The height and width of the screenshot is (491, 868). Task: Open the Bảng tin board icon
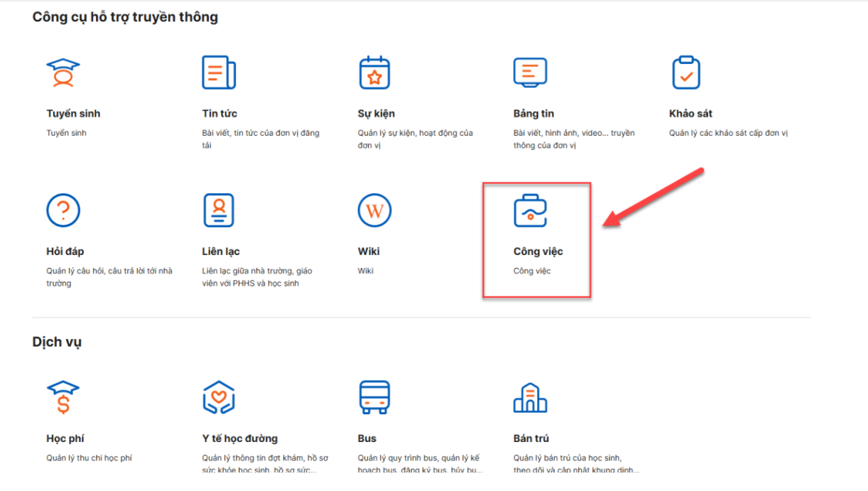point(530,72)
